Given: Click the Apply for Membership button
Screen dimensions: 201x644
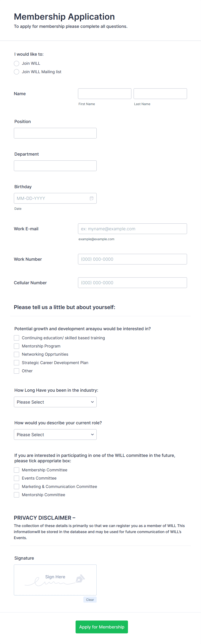Looking at the screenshot, I should click(102, 627).
